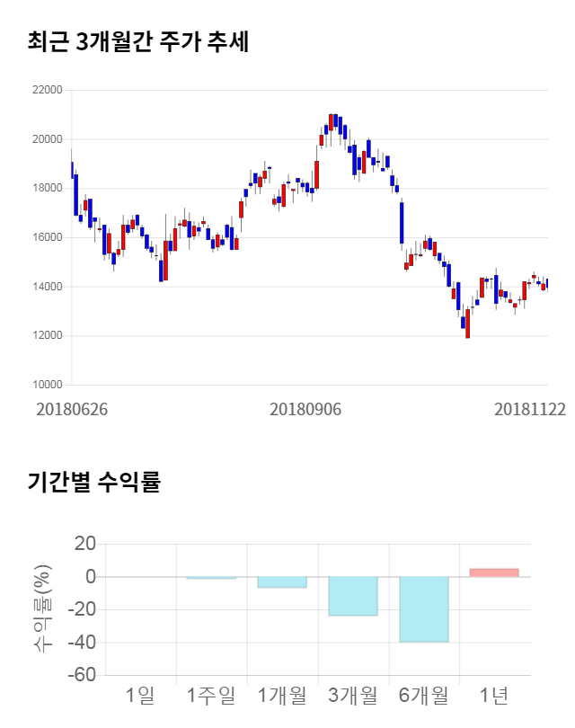This screenshot has height=728, width=575.
Task: Click the blue 6개월 return bar
Action: [x=424, y=608]
